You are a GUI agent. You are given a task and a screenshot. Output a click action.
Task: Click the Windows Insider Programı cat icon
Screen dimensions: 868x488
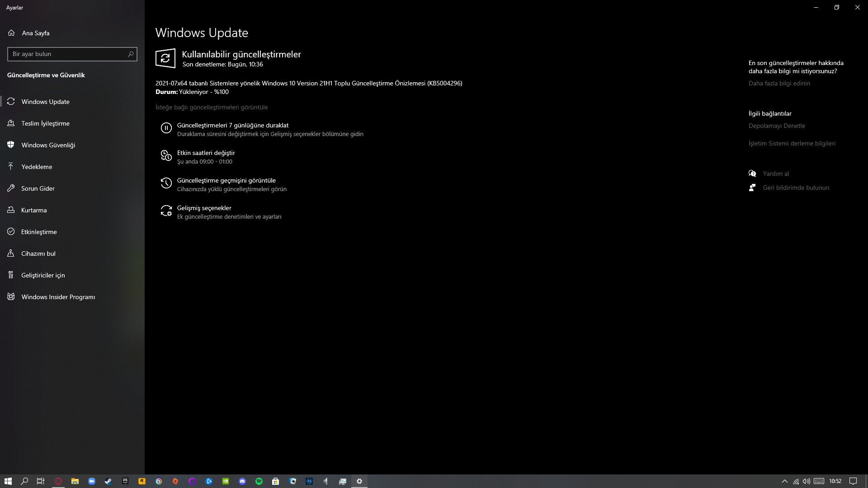11,297
